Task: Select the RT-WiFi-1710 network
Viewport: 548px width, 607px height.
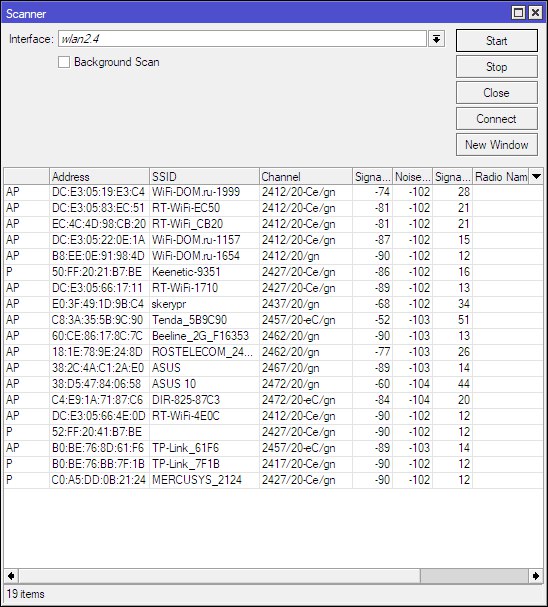Action: [273, 288]
